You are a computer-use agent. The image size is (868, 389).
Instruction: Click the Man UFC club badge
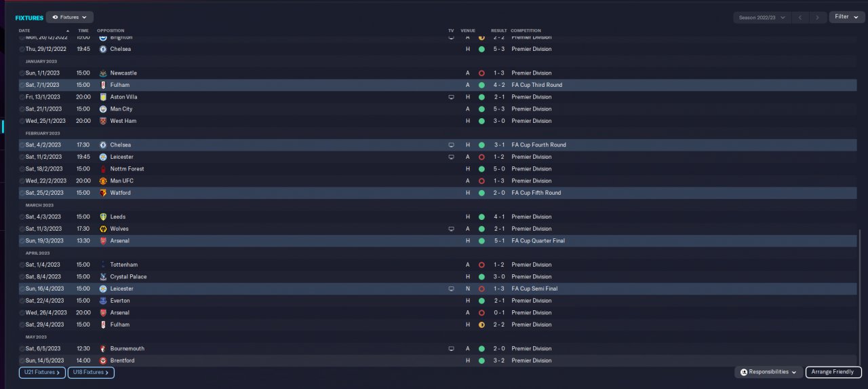coord(102,181)
